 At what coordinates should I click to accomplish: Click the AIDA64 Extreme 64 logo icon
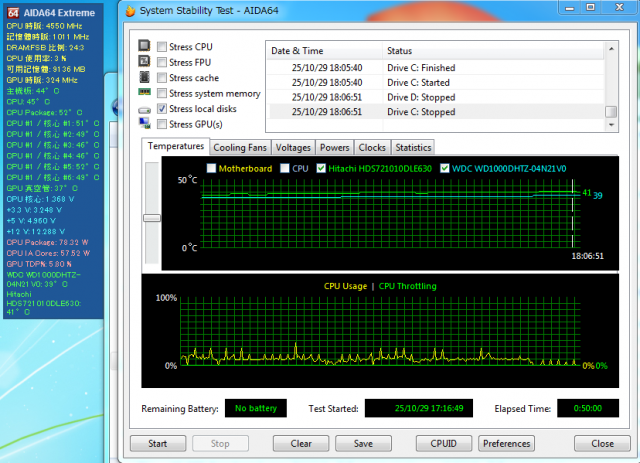[13, 13]
